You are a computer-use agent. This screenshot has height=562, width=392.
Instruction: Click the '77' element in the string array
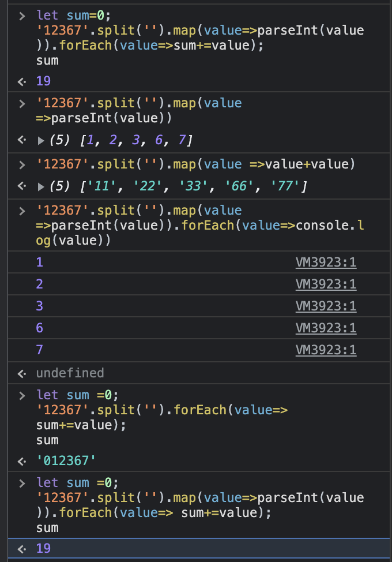pyautogui.click(x=285, y=186)
